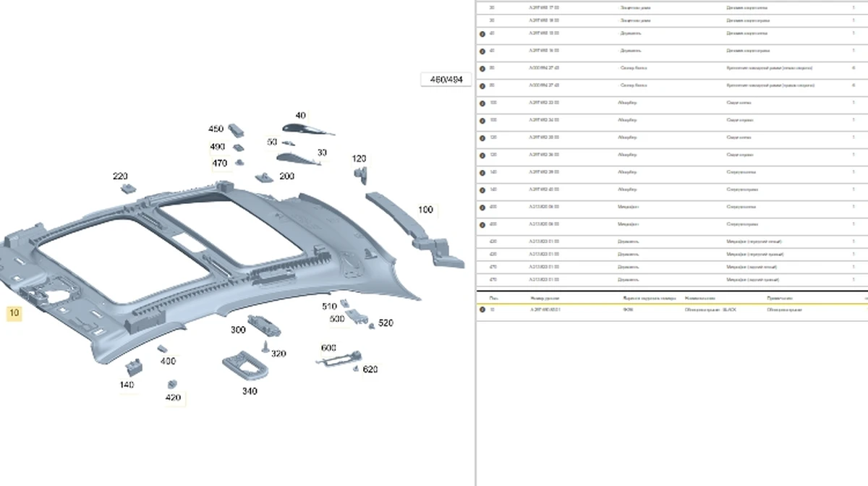Select callout 620 in the diagram
868x486 pixels.
370,370
